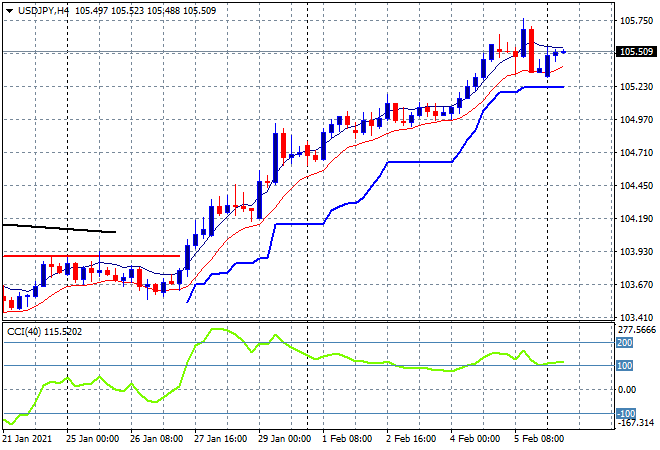Click the 5 Feb 08:00 time label
660x450 pixels.
[539, 439]
